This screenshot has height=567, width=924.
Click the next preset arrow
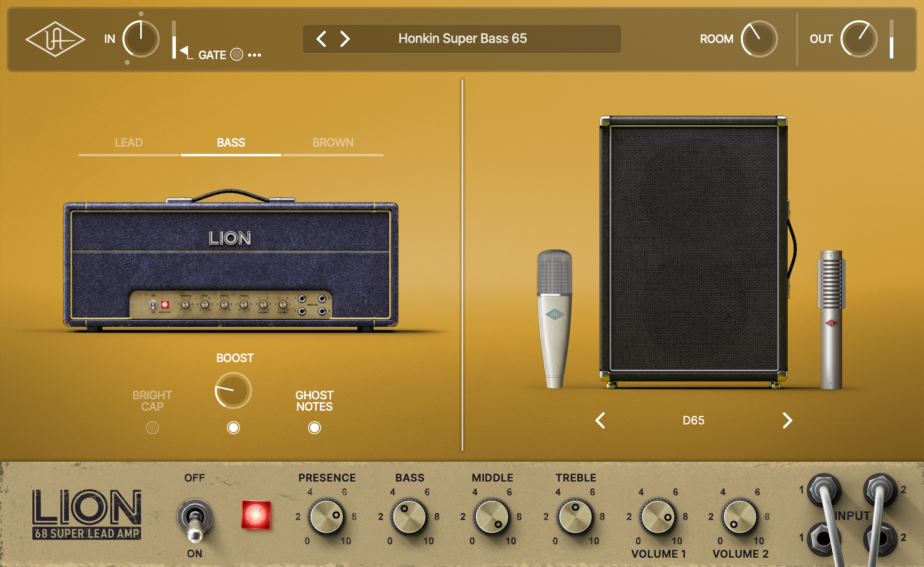pyautogui.click(x=345, y=39)
